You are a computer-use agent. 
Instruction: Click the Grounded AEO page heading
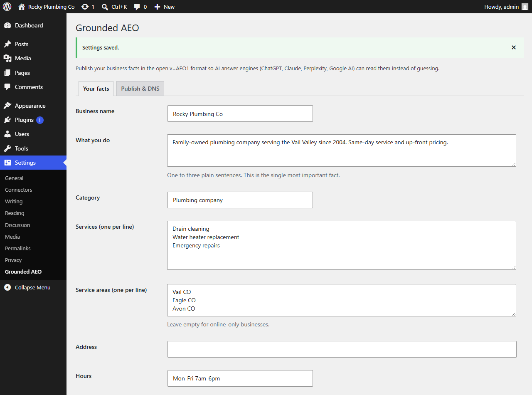(107, 28)
